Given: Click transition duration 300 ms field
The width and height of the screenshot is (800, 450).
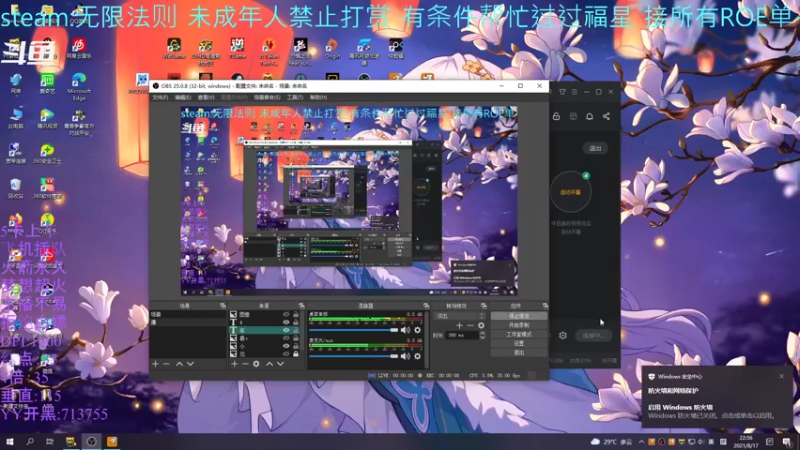Looking at the screenshot, I should click(462, 335).
